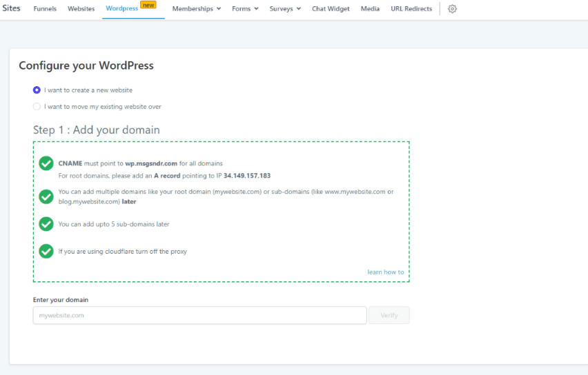Focus the 'Enter your domain' input field

(x=200, y=315)
